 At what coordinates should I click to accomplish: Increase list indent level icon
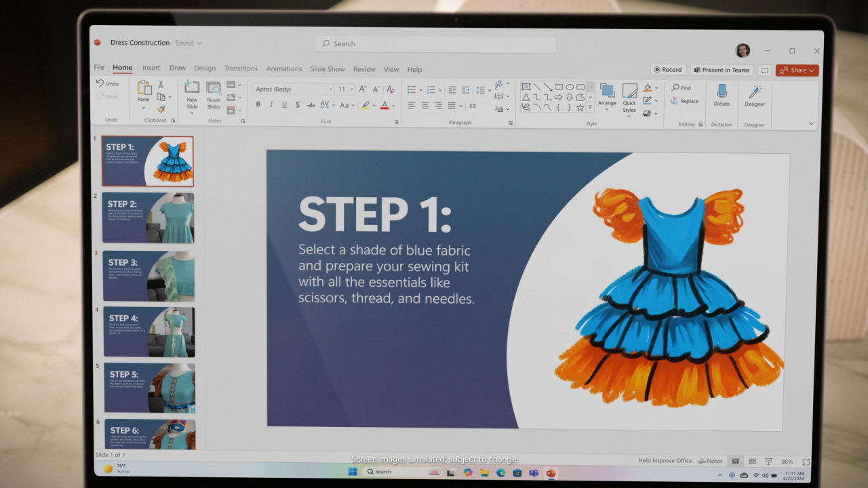[466, 89]
